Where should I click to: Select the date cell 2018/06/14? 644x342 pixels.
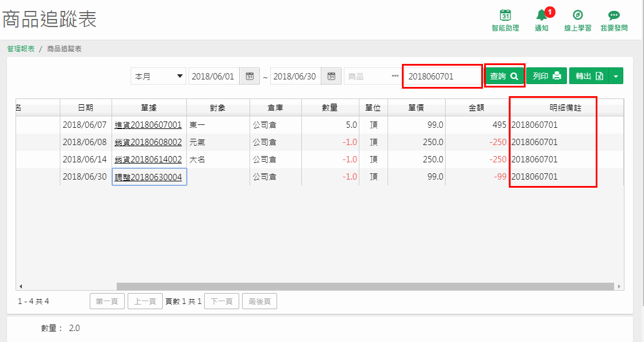click(x=85, y=159)
